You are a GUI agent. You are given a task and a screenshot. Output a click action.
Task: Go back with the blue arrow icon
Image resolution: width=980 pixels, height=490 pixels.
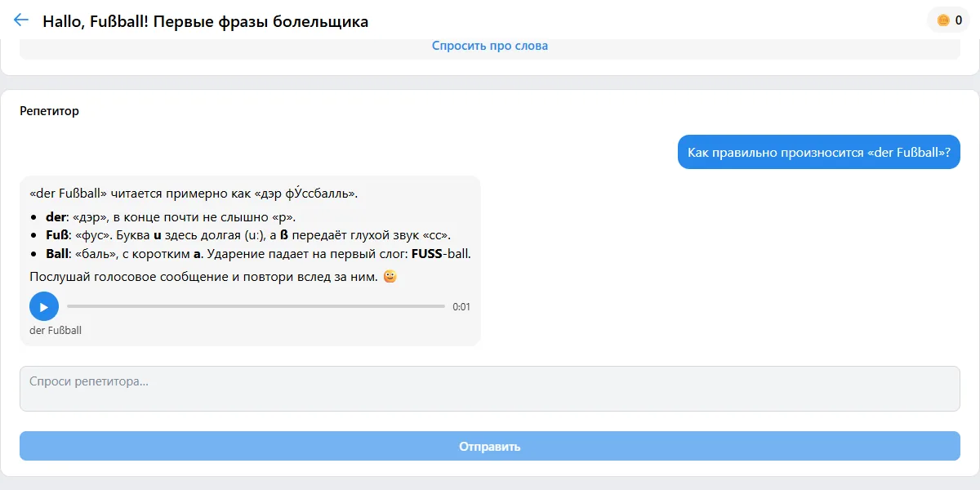[21, 20]
